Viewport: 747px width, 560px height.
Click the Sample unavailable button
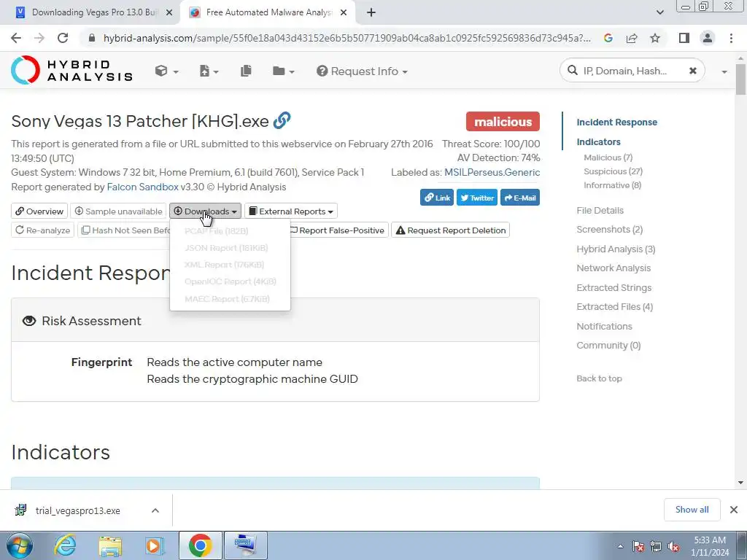tap(118, 211)
